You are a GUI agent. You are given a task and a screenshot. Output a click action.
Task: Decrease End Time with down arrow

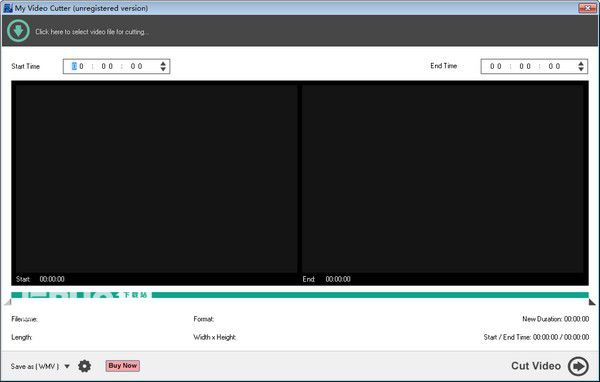tap(581, 69)
